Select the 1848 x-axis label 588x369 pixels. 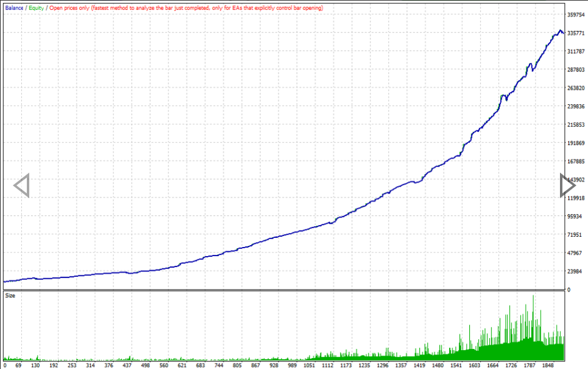click(548, 365)
